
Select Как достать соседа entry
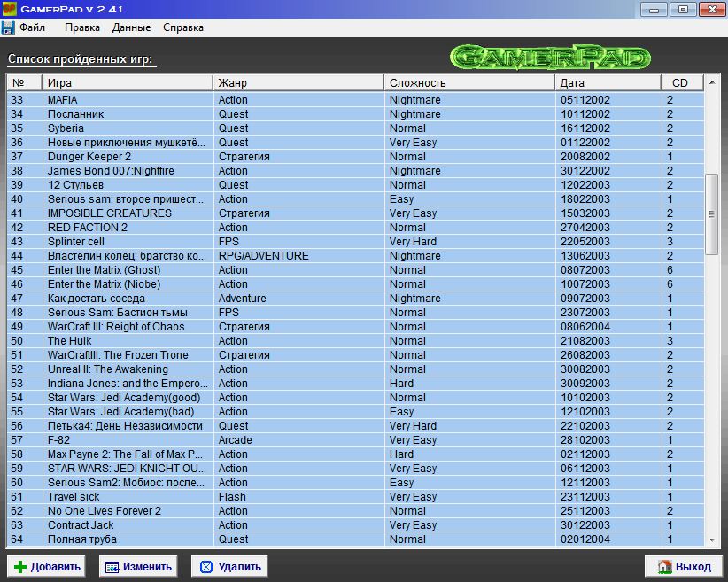coord(356,299)
